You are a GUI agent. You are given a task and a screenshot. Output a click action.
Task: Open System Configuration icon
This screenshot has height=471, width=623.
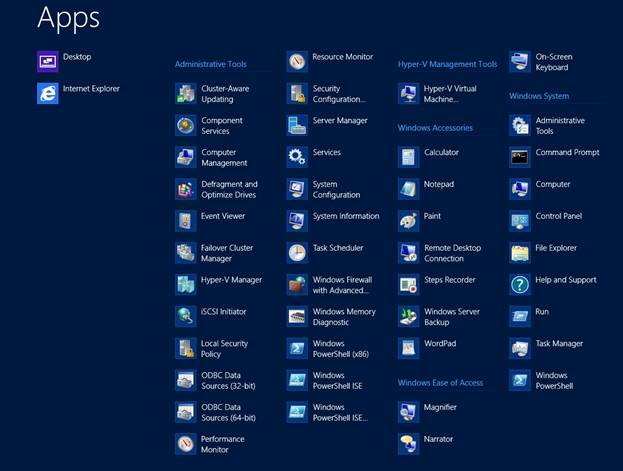(297, 189)
